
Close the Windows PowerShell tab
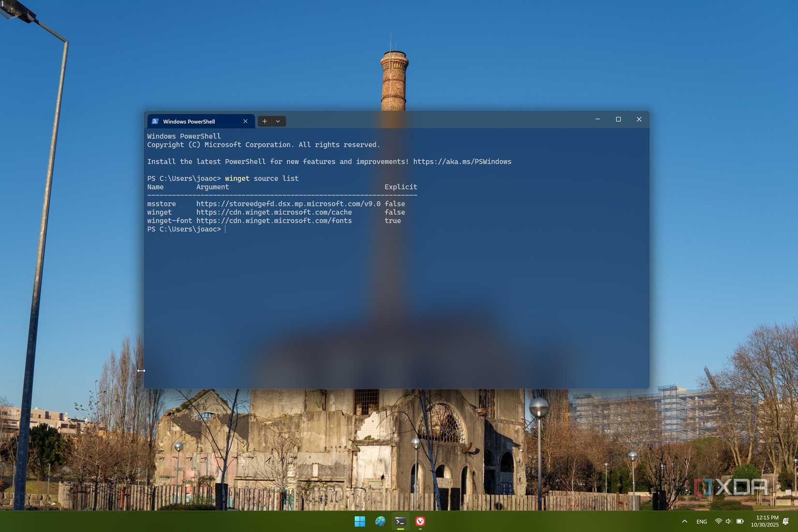click(x=245, y=121)
